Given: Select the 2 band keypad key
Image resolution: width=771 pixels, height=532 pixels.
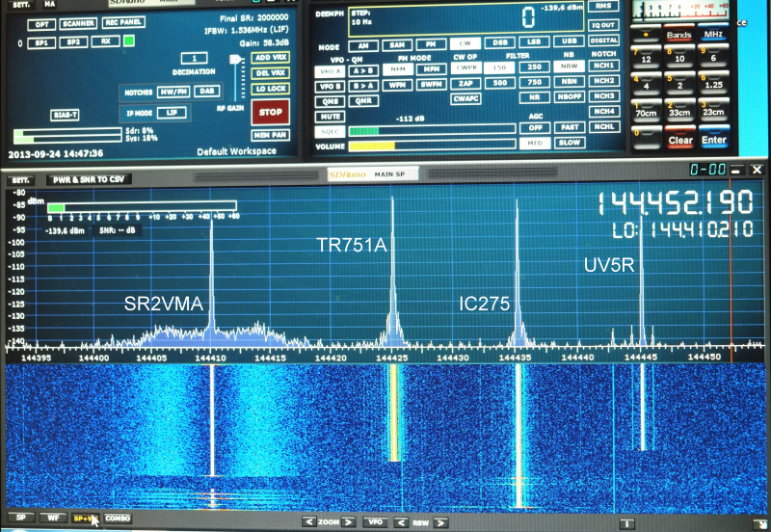Looking at the screenshot, I should 679,83.
